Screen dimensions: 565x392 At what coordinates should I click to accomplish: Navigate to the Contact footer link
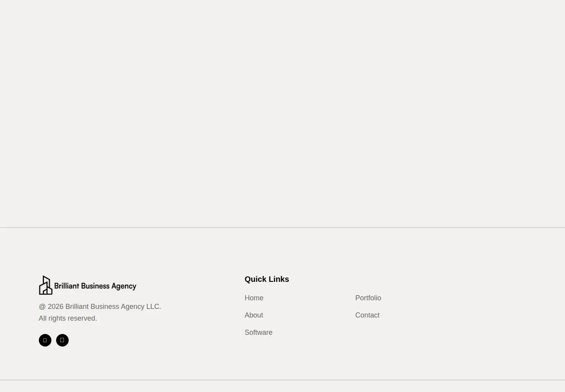pyautogui.click(x=367, y=315)
